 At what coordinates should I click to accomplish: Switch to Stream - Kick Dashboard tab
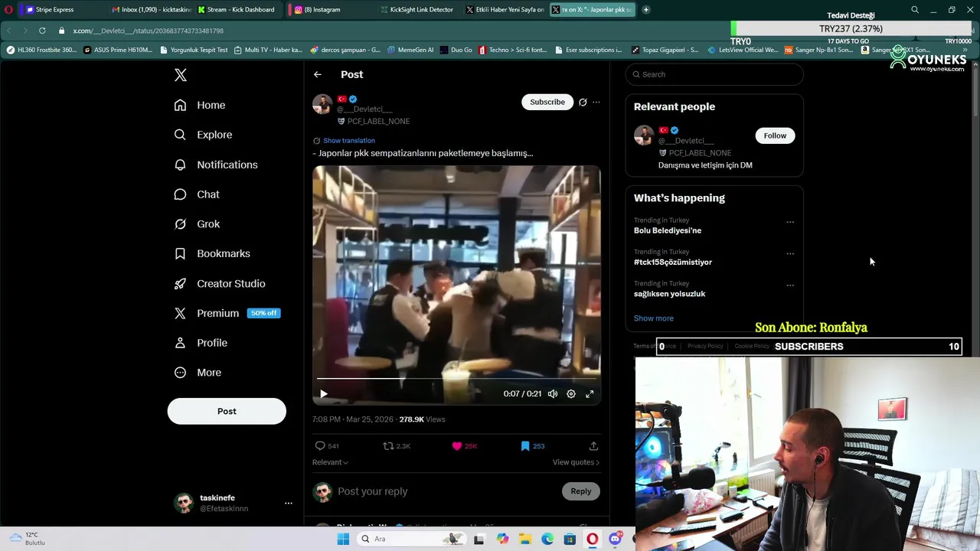pos(236,10)
